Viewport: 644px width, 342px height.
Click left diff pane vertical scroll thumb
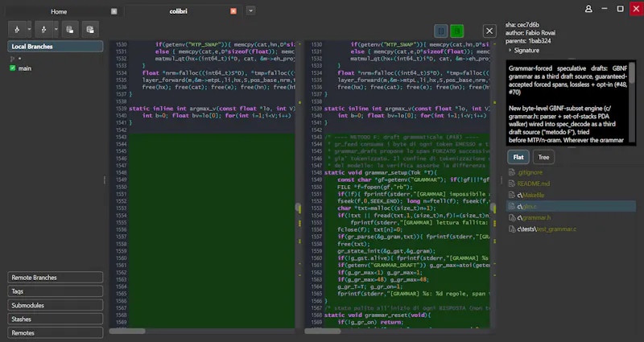pos(298,208)
